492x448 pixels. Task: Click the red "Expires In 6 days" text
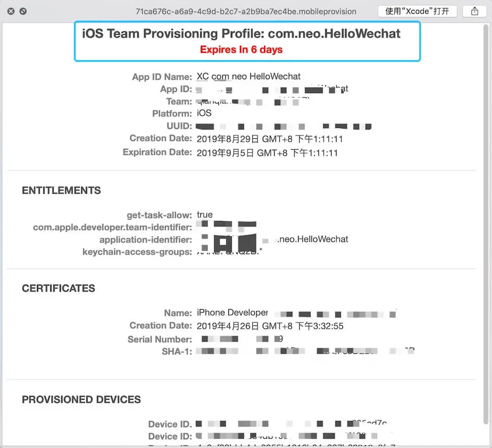[241, 50]
